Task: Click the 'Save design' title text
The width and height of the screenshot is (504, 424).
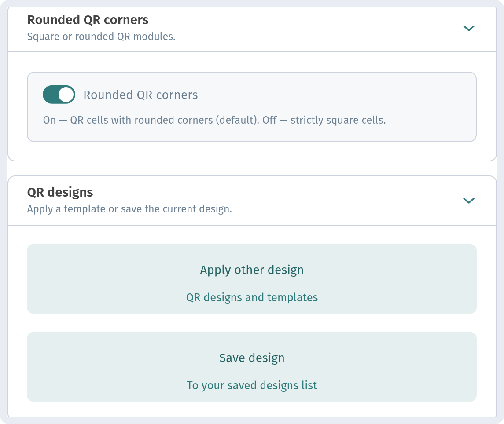Action: pyautogui.click(x=252, y=358)
